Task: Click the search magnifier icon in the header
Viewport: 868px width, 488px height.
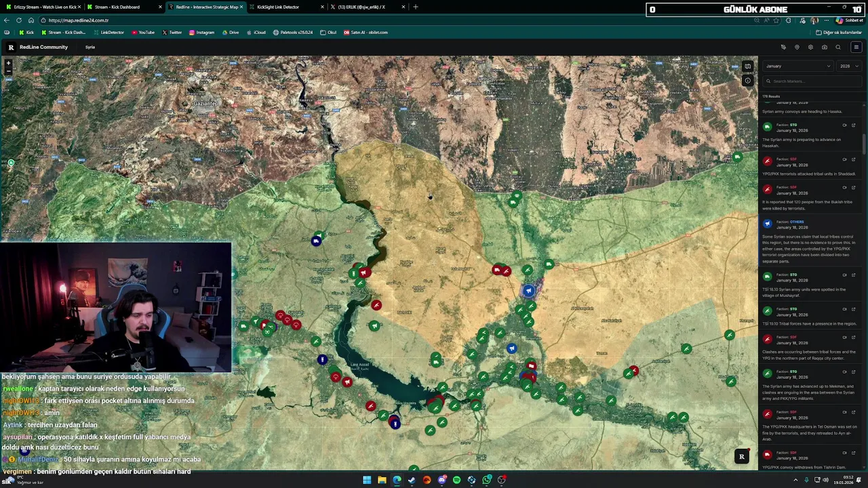Action: pyautogui.click(x=838, y=47)
